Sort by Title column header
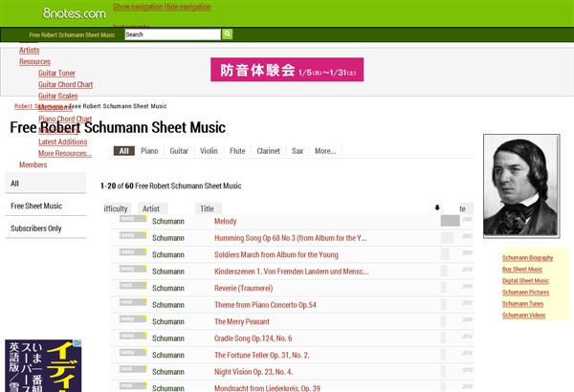The image size is (574, 392). (209, 208)
